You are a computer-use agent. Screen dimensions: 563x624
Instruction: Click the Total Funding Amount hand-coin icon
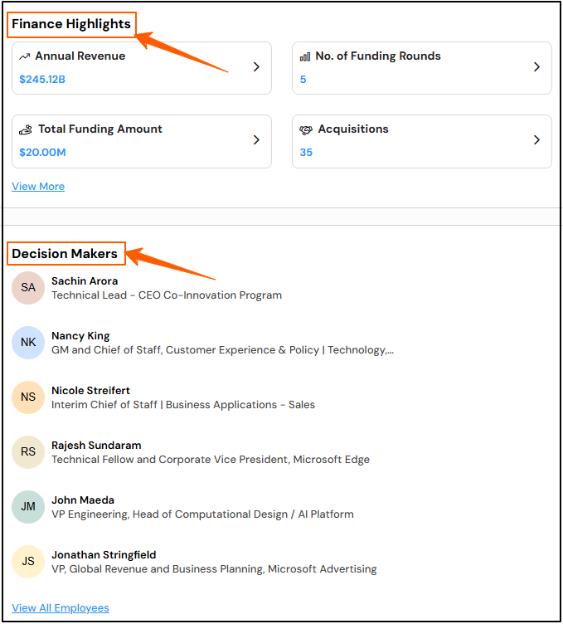pyautogui.click(x=26, y=129)
